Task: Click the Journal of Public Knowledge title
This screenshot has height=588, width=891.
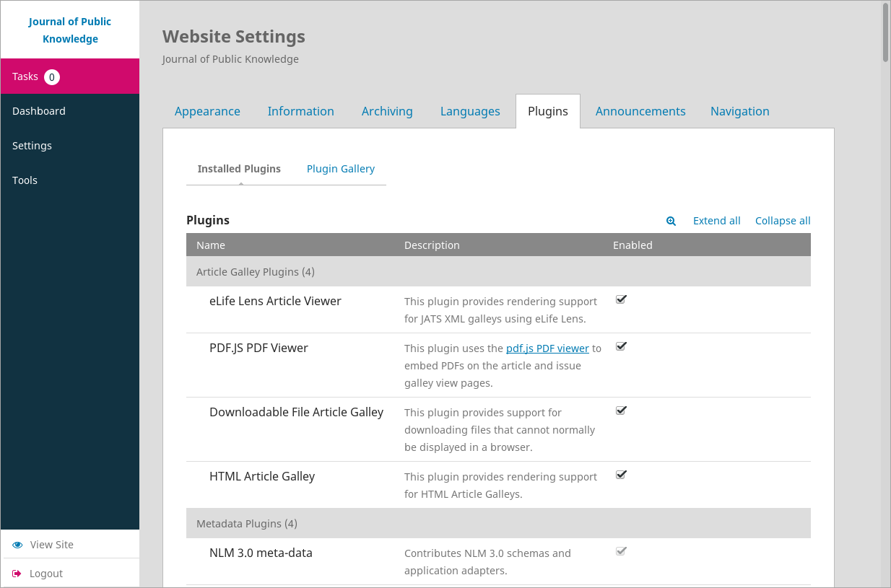Action: click(x=70, y=30)
